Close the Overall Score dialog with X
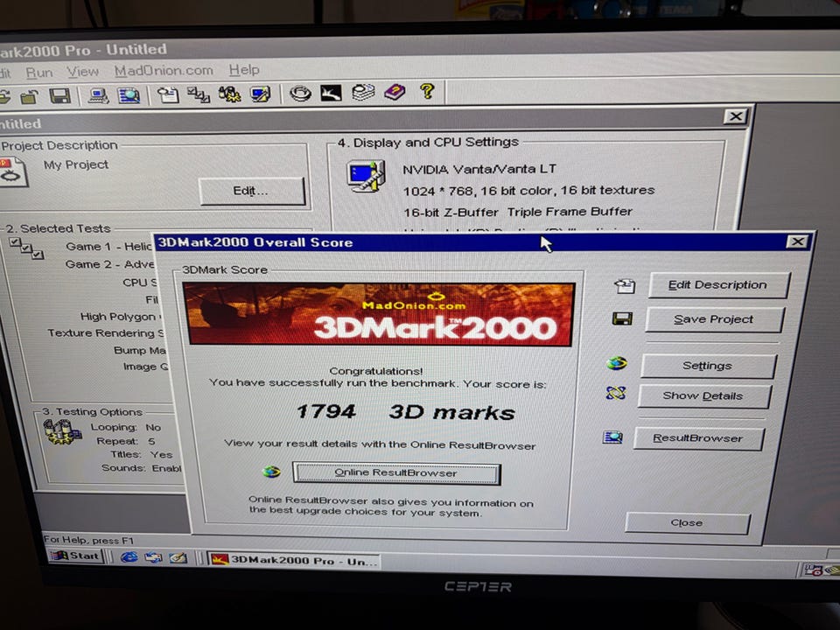The height and width of the screenshot is (630, 840). tap(797, 241)
